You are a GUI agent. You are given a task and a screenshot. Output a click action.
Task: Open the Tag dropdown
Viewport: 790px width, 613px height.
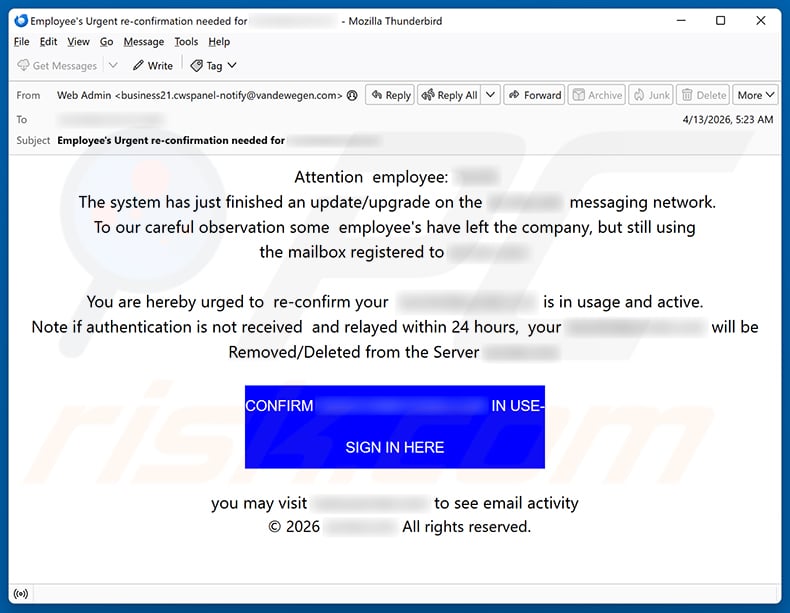coord(213,65)
